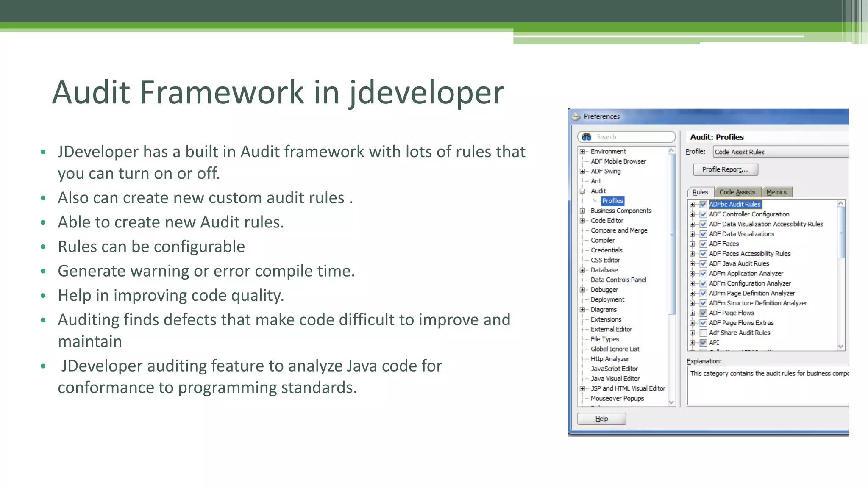
Task: Enable the Adf Share Audit Rules checkbox
Action: click(x=703, y=333)
